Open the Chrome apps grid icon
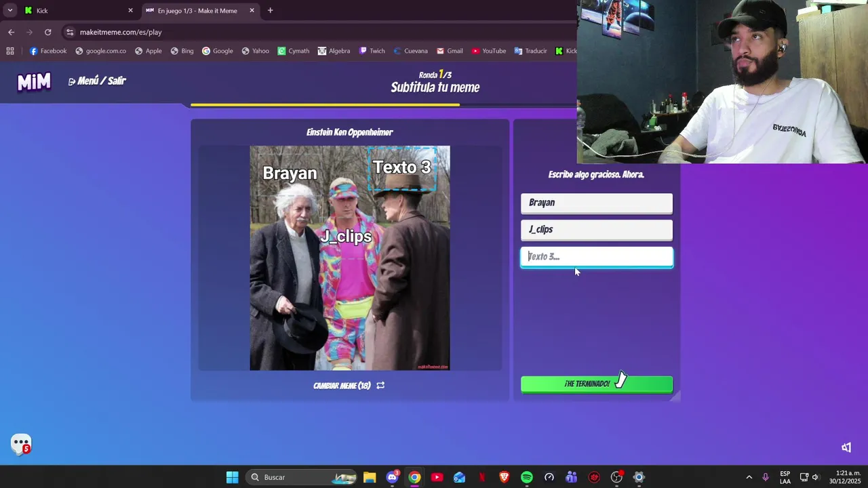 tap(9, 51)
